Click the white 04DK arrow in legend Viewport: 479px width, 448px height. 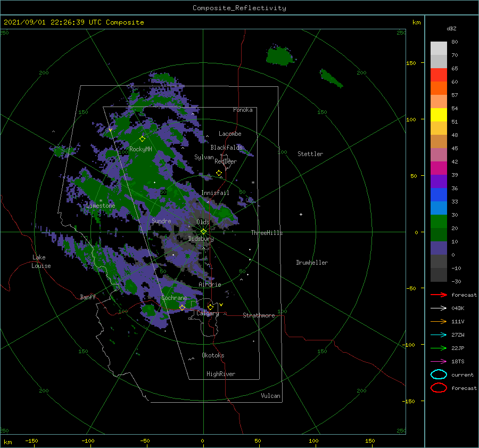tap(439, 308)
